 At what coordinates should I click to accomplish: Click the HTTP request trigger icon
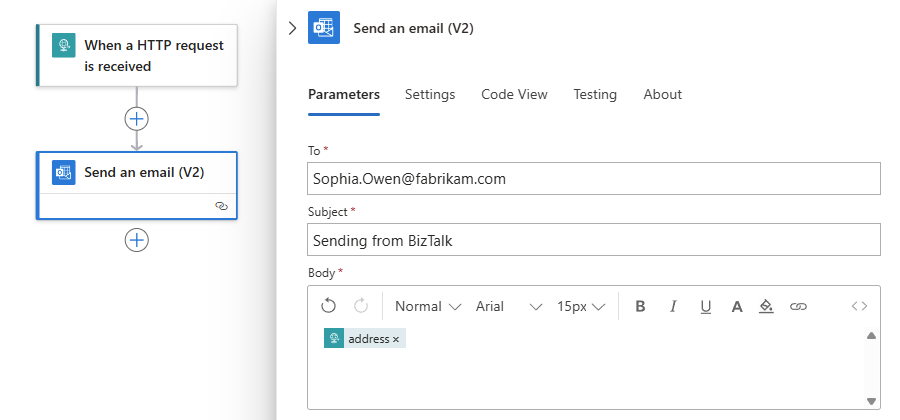[x=64, y=45]
